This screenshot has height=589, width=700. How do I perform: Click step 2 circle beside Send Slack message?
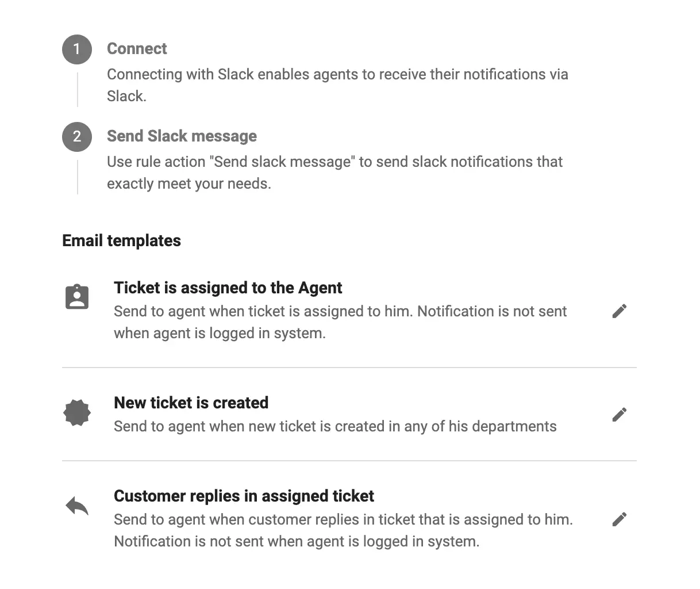[x=76, y=137]
